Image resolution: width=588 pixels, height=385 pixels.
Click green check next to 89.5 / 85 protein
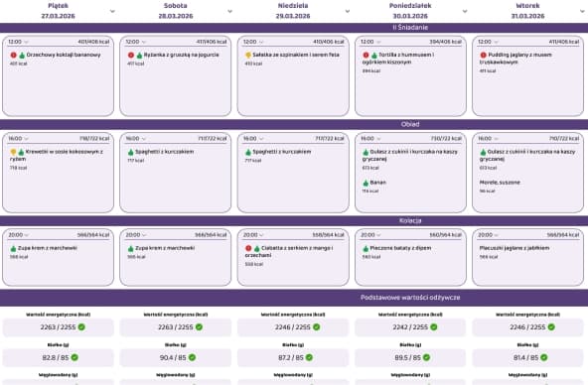coord(426,357)
